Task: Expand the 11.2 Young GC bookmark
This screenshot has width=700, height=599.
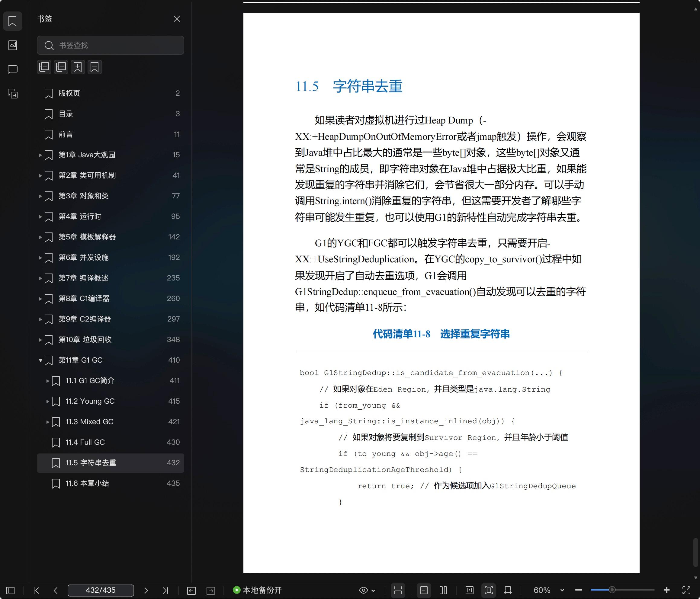Action: point(48,401)
